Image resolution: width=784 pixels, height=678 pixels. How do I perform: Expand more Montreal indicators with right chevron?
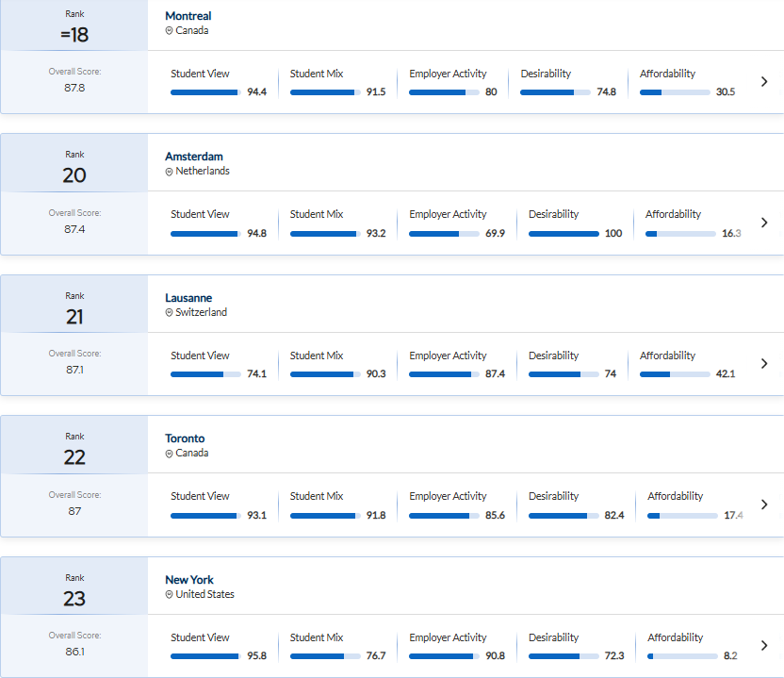coord(764,82)
